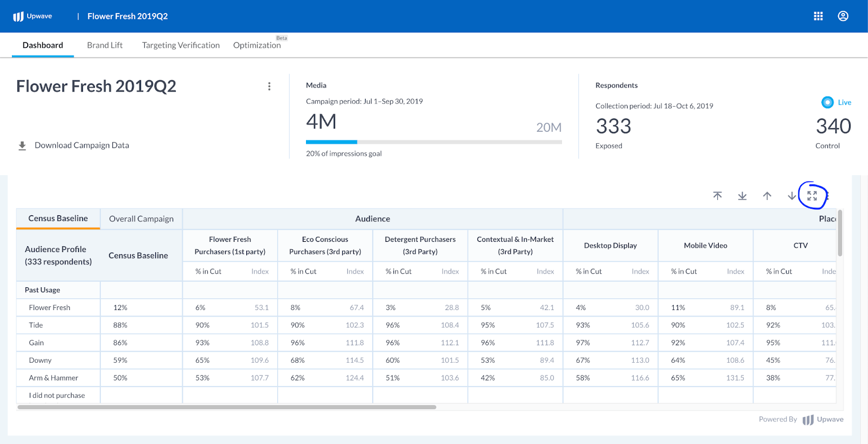This screenshot has width=868, height=444.
Task: Open the apps grid icon
Action: point(818,16)
